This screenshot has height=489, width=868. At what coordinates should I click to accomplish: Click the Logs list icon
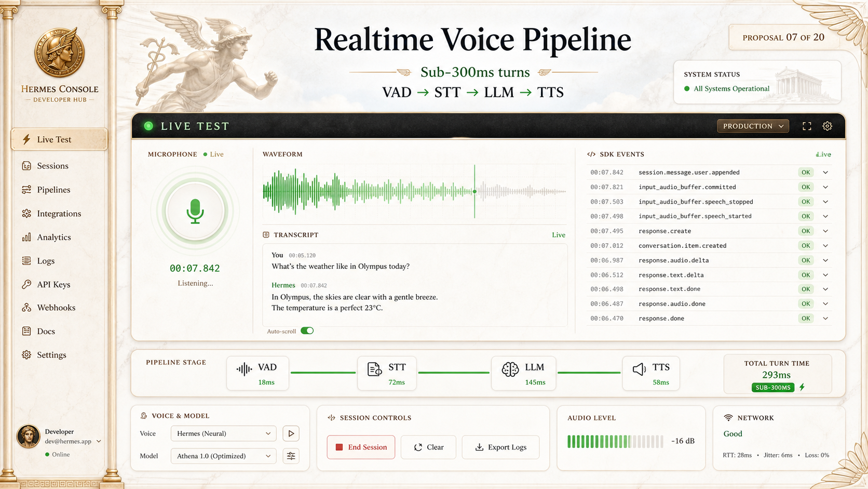tap(26, 261)
